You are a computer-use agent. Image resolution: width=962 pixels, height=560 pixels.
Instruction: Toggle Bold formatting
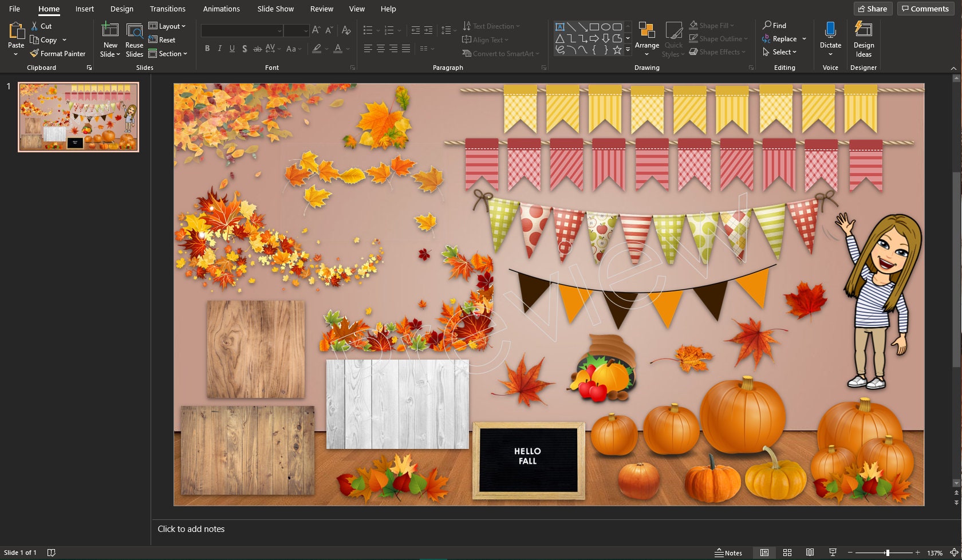207,49
